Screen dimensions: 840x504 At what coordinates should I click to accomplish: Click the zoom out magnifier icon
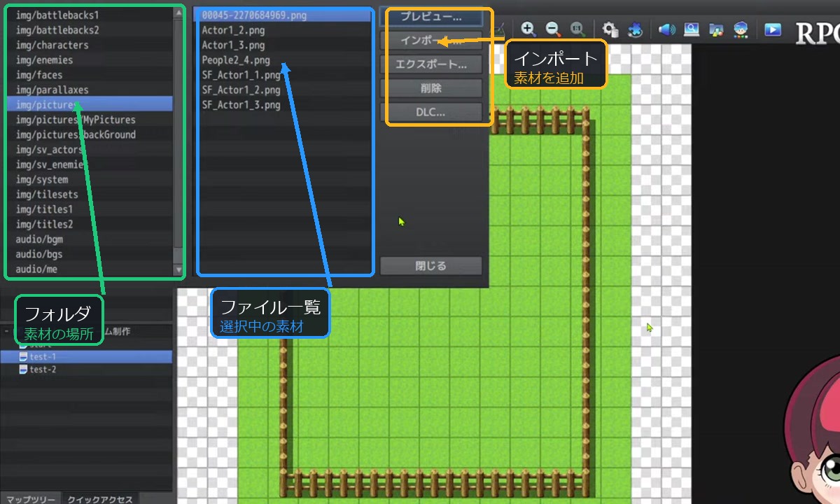[553, 29]
